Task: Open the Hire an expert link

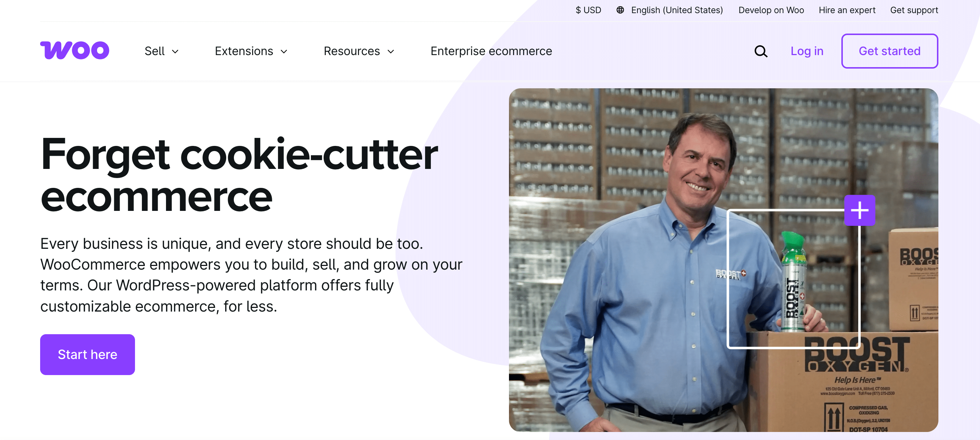Action: tap(847, 10)
